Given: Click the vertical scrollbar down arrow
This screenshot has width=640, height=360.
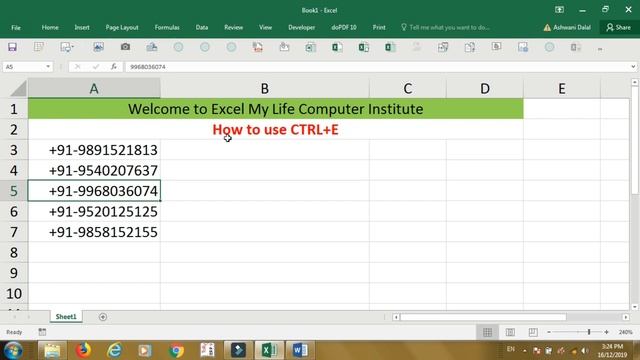Looking at the screenshot, I should (634, 307).
